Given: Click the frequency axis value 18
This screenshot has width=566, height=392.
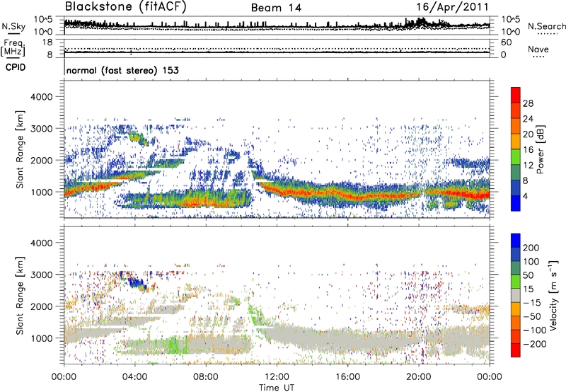Looking at the screenshot, I should click(x=47, y=42).
